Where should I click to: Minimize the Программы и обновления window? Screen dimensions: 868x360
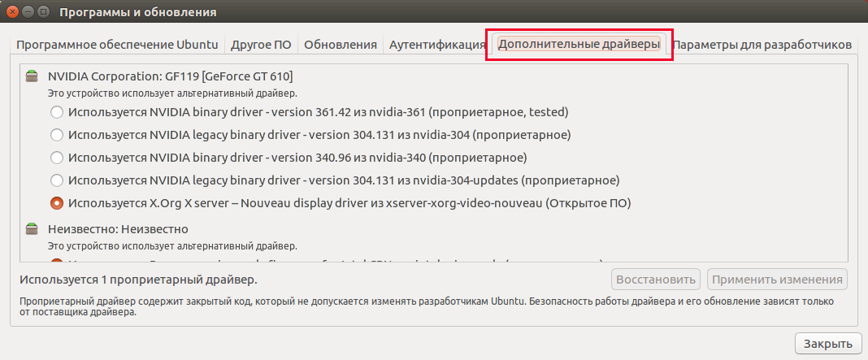[x=29, y=12]
